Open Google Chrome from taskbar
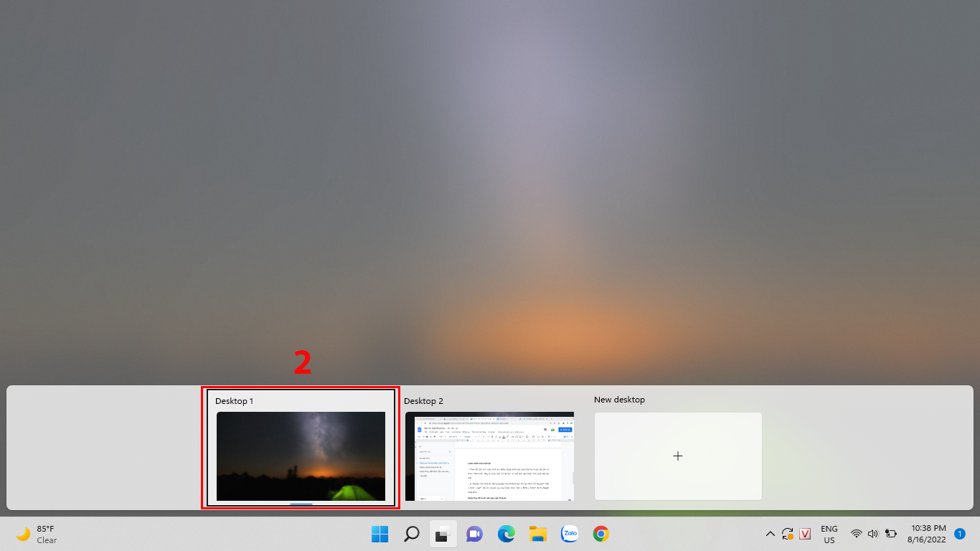Image resolution: width=980 pixels, height=551 pixels. [x=601, y=534]
